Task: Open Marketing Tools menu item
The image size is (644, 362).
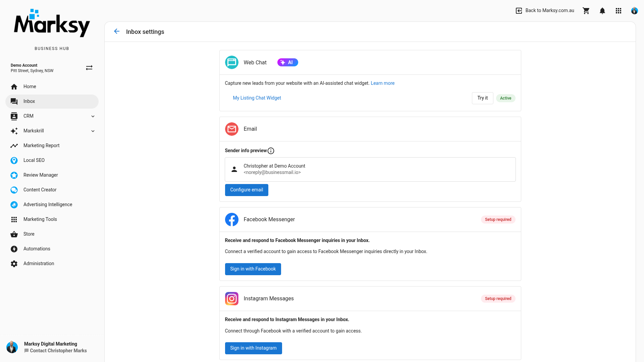Action: coord(52,220)
